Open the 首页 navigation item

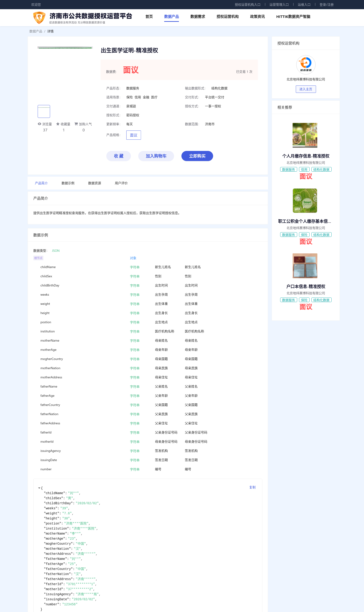pyautogui.click(x=149, y=17)
